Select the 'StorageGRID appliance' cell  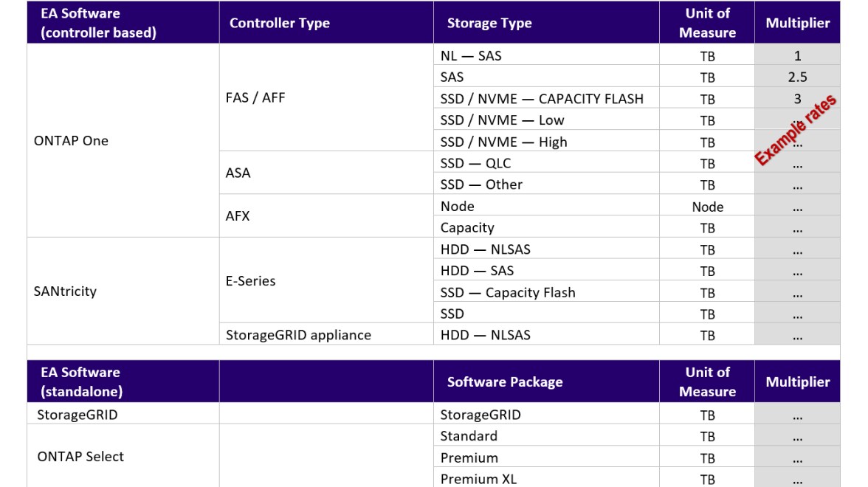pos(299,335)
